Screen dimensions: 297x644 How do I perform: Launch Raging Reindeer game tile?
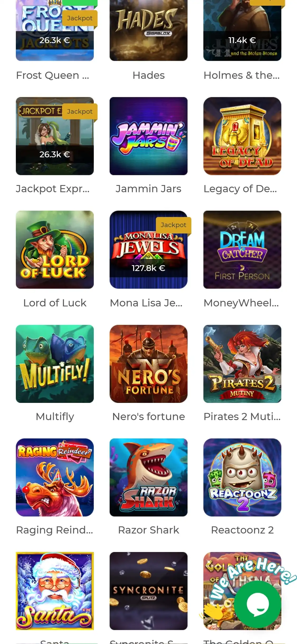pyautogui.click(x=55, y=477)
